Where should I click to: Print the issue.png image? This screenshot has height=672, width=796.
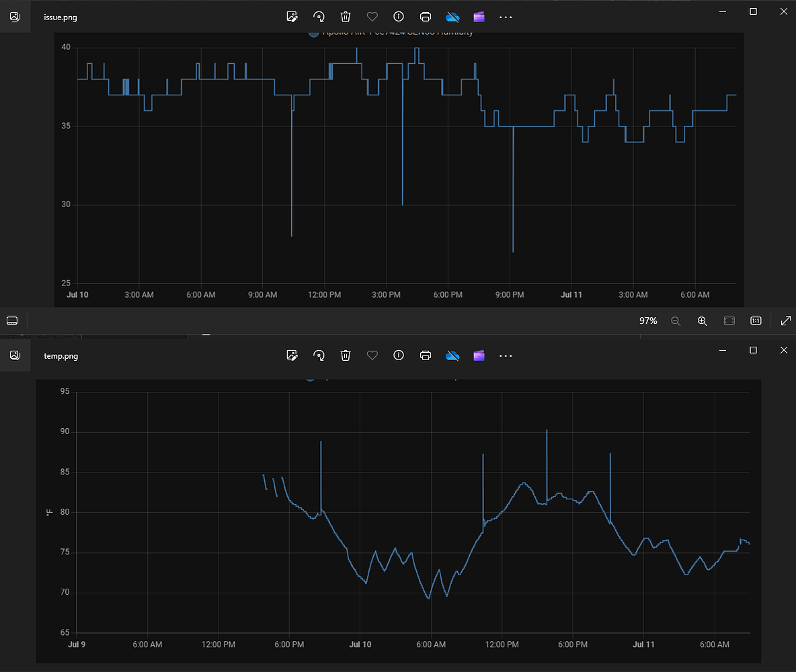pyautogui.click(x=426, y=17)
